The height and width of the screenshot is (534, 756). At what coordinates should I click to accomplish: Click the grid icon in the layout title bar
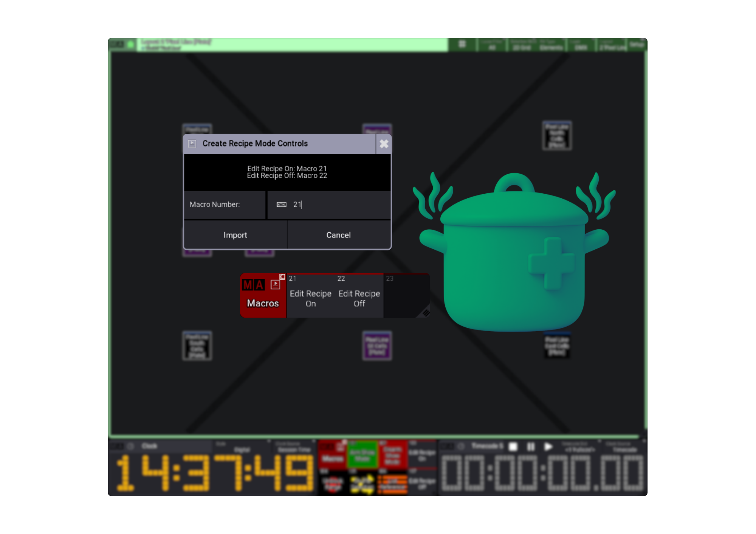pyautogui.click(x=462, y=44)
